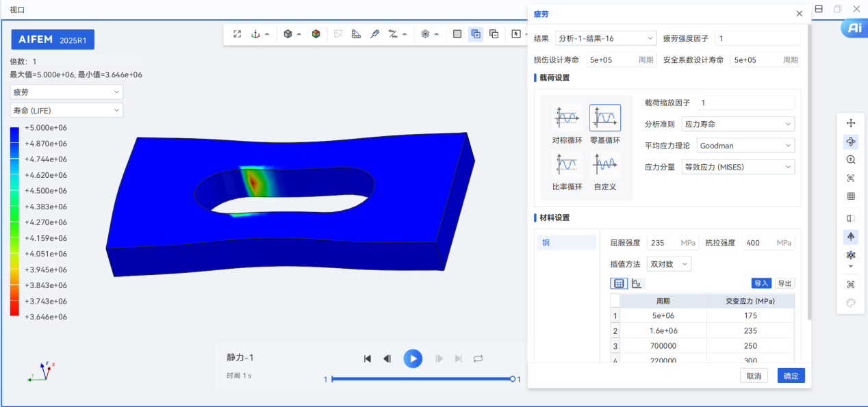The image size is (868, 407).
Task: Click the 导入 import button
Action: (x=761, y=283)
